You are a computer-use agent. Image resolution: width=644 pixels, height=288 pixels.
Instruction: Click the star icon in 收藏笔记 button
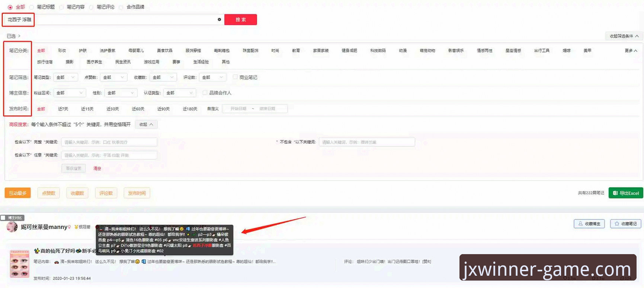pyautogui.click(x=617, y=224)
